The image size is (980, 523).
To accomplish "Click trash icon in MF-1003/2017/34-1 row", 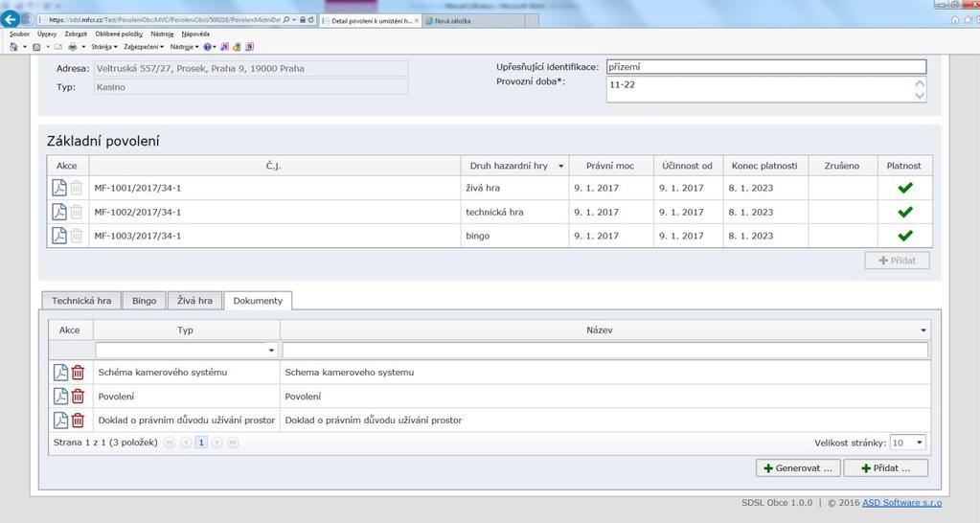I will coord(77,236).
